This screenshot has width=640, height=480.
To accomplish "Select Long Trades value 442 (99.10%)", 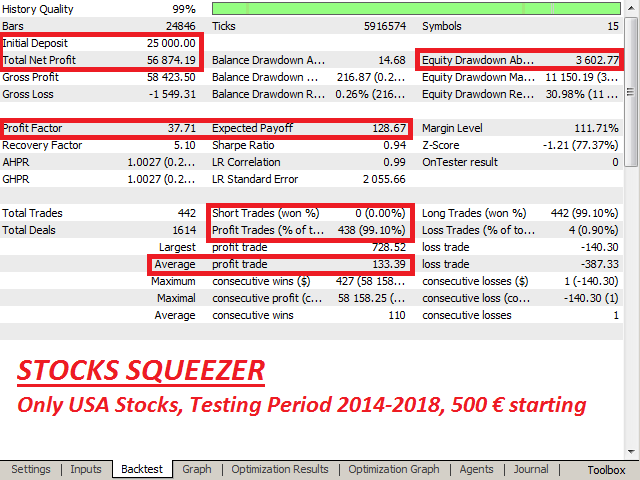I will point(584,213).
